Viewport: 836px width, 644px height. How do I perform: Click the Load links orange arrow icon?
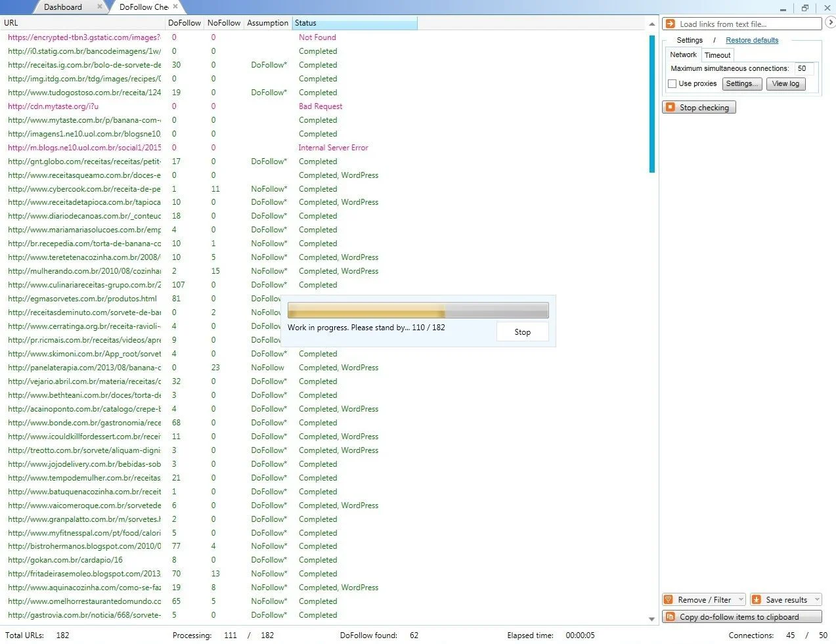[670, 24]
